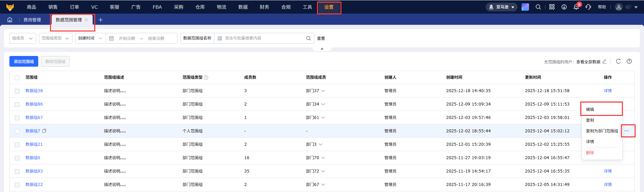Expand members list for 部门70
Image resolution: width=644 pixels, height=192 pixels.
tap(323, 158)
